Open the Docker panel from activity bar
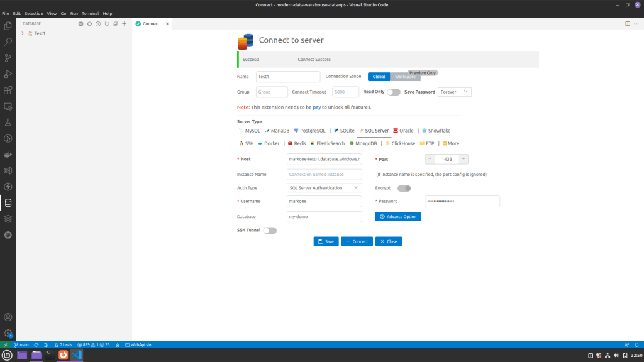 (8, 155)
